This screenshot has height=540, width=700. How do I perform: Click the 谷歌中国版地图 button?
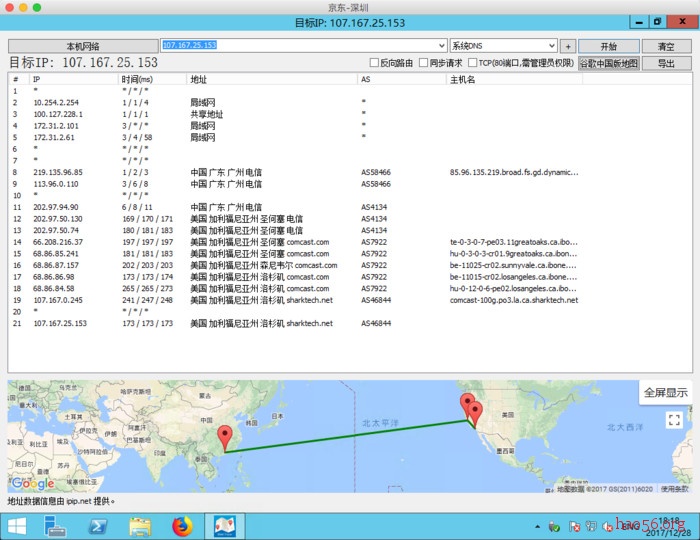(609, 63)
